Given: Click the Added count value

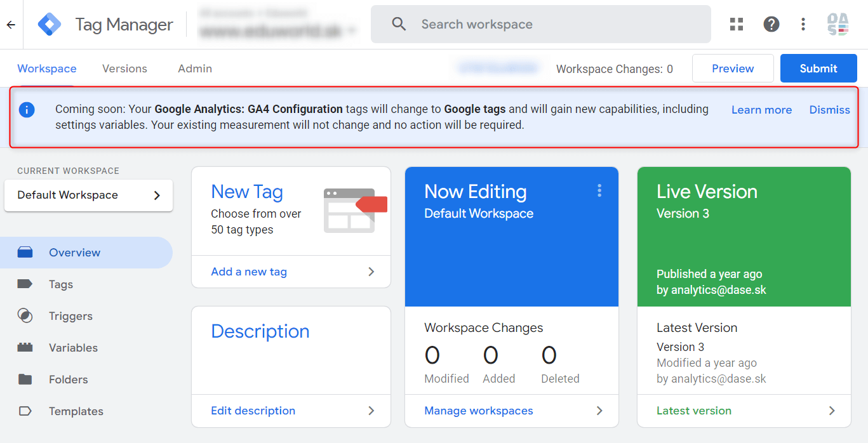Looking at the screenshot, I should tap(491, 355).
